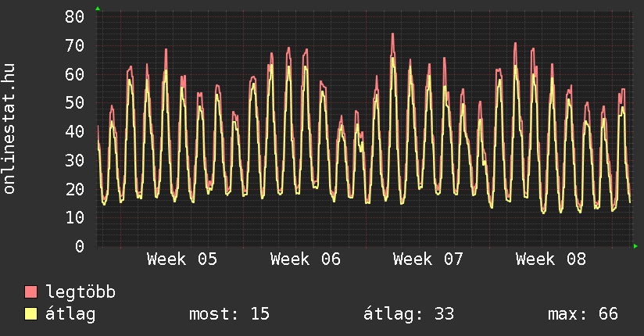This screenshot has width=644, height=336.
Task: Click the 'átlag: 33' statistic
Action: click(x=409, y=314)
